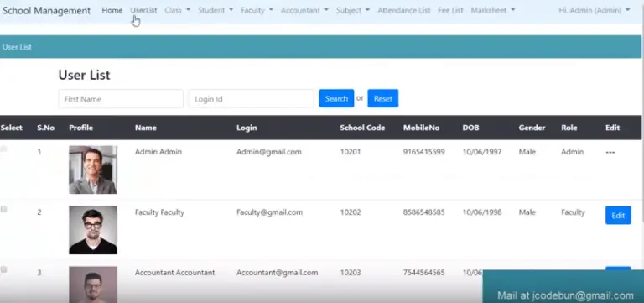
Task: Click the Reset button
Action: click(x=382, y=98)
